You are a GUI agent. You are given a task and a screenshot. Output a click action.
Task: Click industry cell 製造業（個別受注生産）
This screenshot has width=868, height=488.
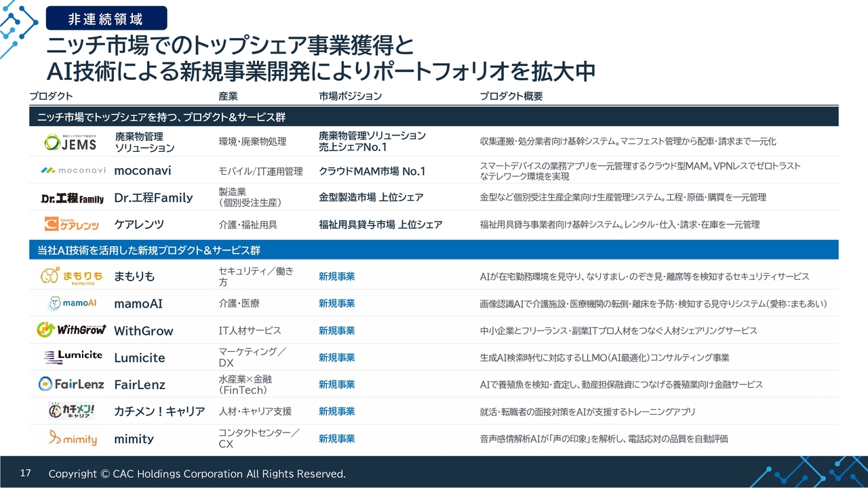point(250,197)
